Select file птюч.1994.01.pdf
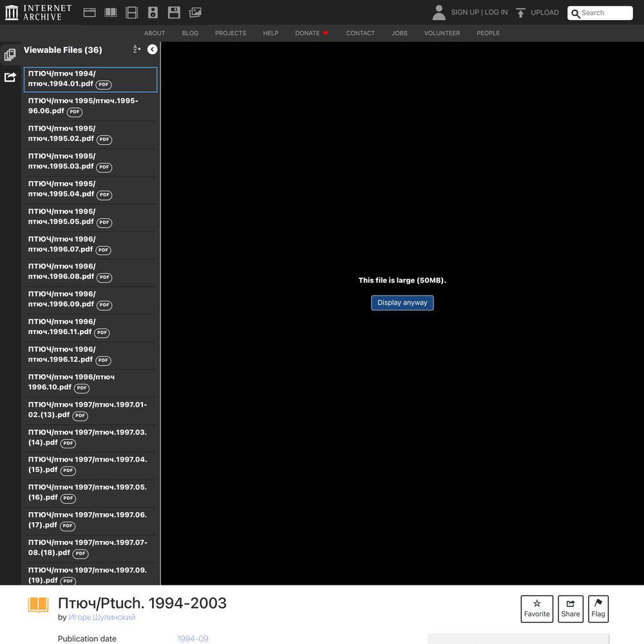 point(90,79)
